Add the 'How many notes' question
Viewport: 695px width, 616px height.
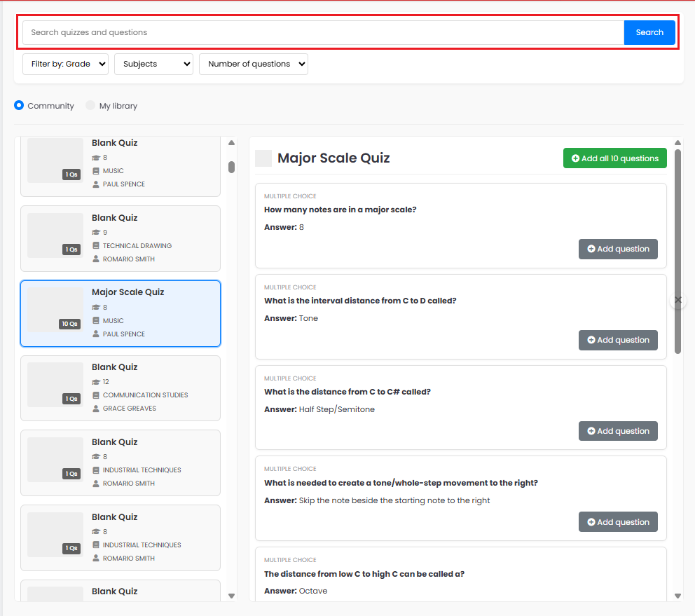point(618,249)
